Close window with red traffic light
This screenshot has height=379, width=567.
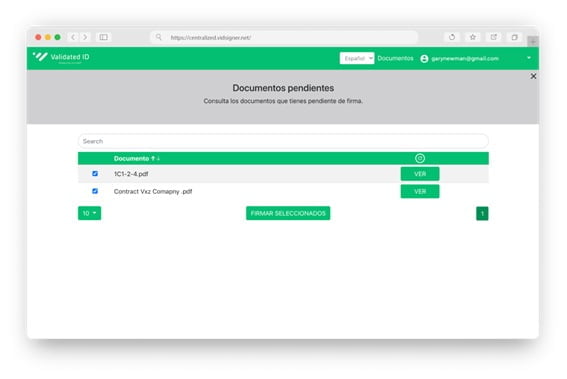pyautogui.click(x=38, y=37)
